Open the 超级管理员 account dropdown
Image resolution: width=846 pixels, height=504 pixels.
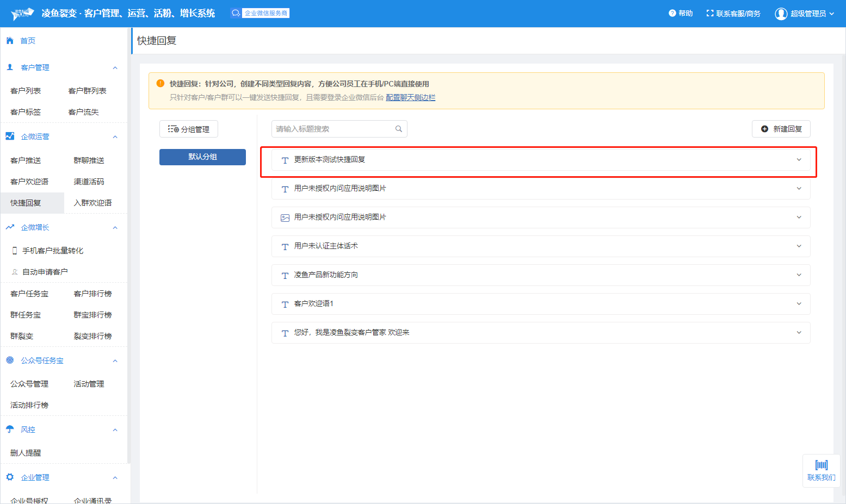(831, 14)
